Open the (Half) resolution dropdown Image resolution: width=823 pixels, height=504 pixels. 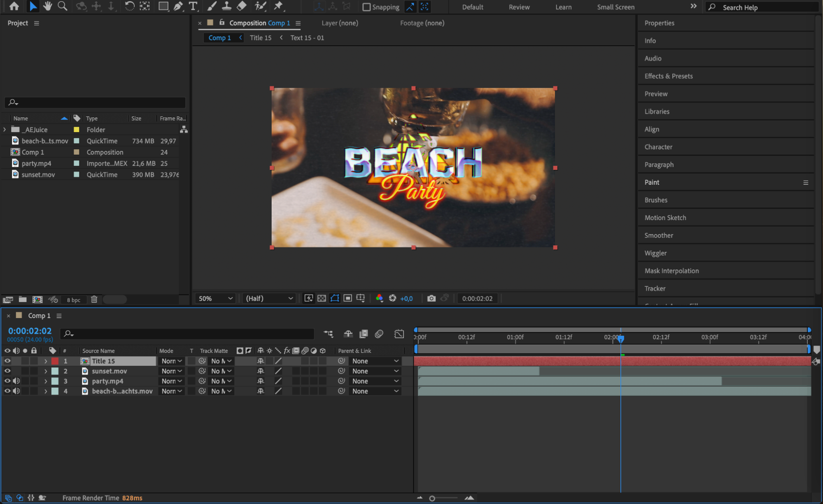pyautogui.click(x=269, y=298)
